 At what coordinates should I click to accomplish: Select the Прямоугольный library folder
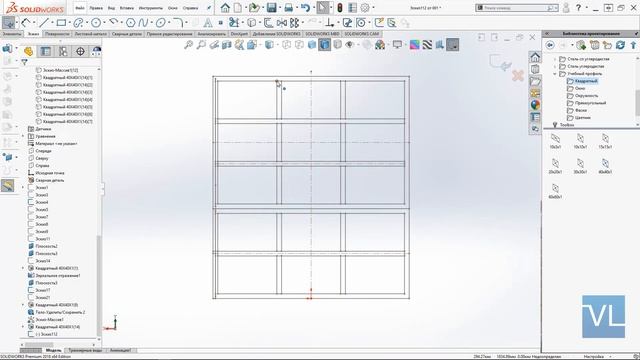(590, 103)
